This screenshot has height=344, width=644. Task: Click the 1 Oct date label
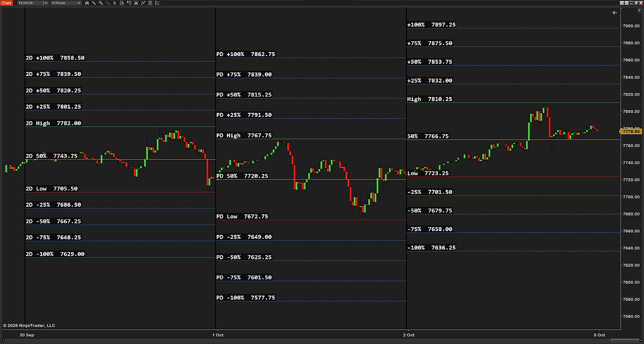pos(218,335)
